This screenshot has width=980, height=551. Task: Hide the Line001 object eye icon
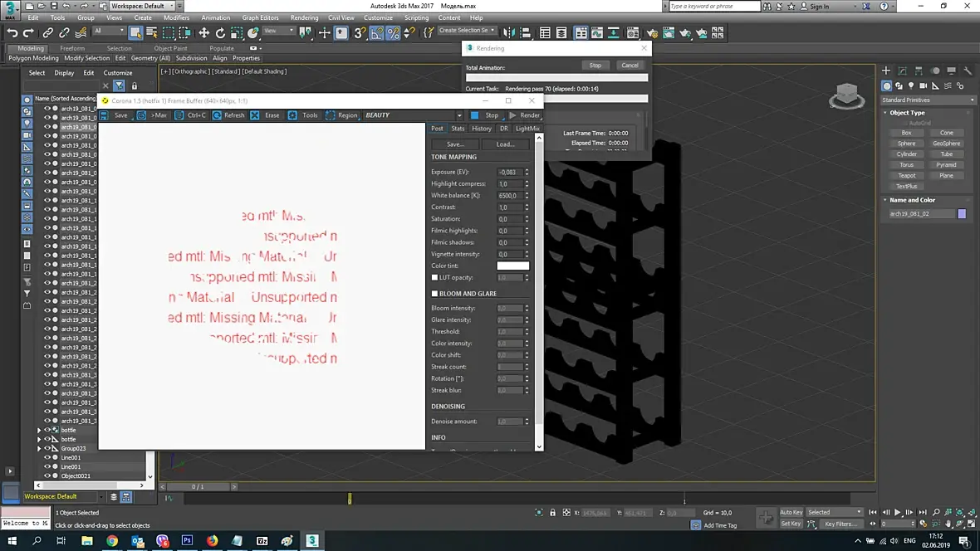[47, 457]
